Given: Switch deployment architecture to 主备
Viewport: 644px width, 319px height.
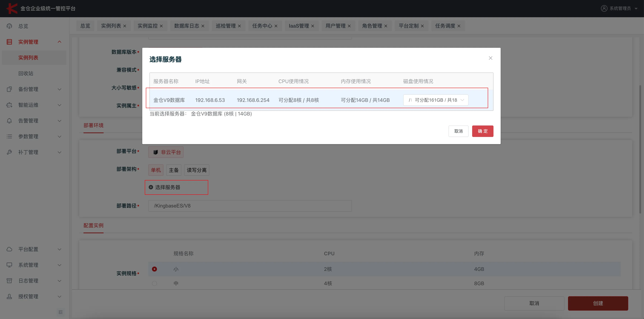Looking at the screenshot, I should coord(173,170).
